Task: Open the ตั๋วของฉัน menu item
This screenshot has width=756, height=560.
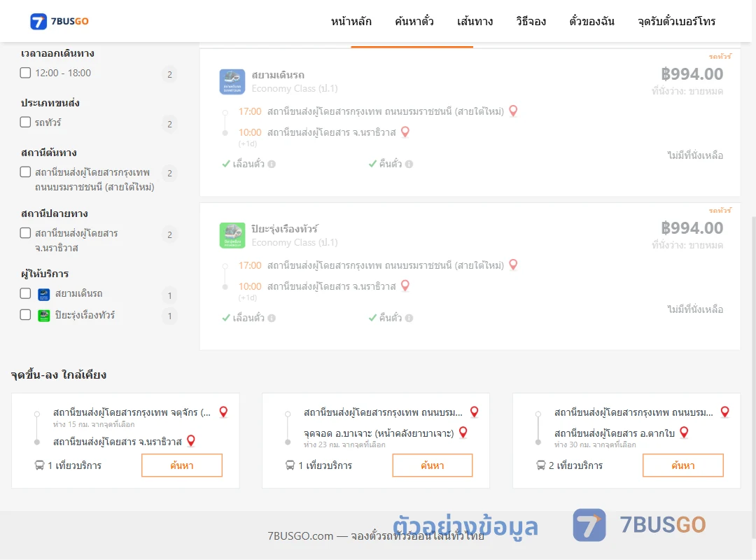Action: click(591, 21)
